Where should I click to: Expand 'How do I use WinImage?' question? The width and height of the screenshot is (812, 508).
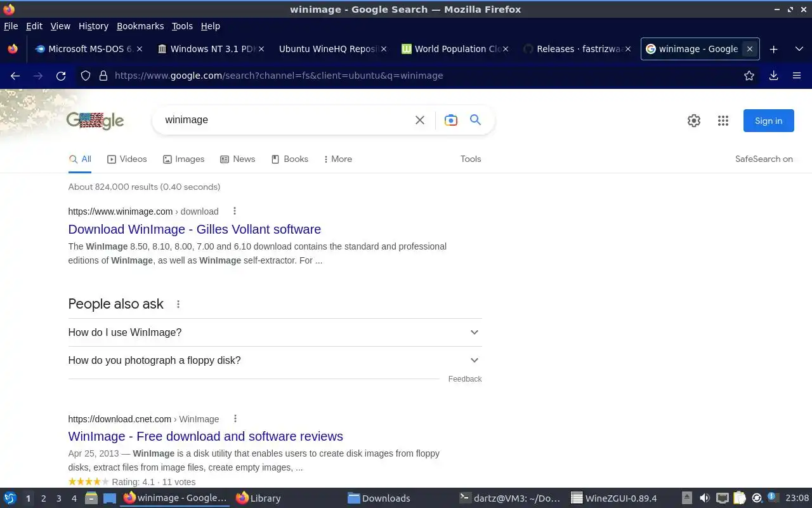tap(275, 332)
